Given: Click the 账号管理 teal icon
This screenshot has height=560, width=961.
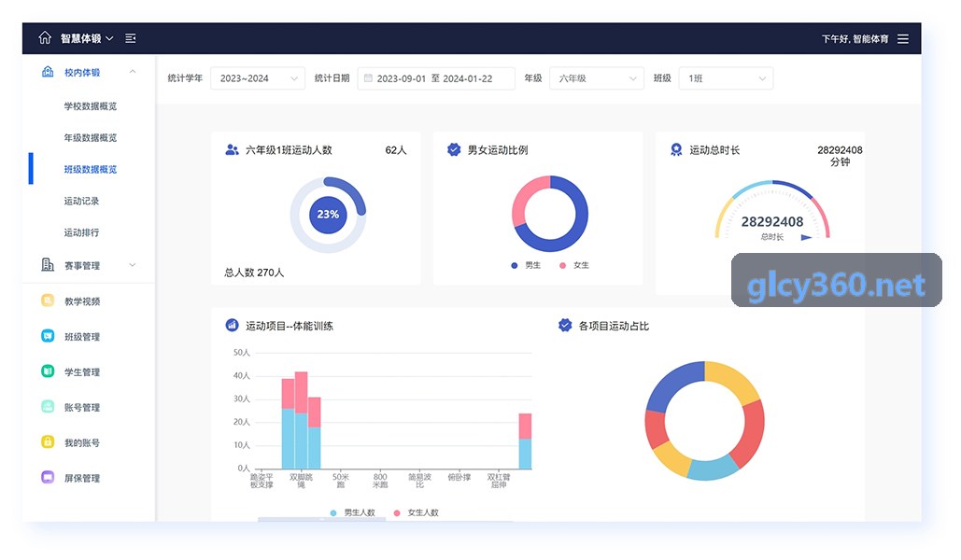Looking at the screenshot, I should [x=48, y=406].
